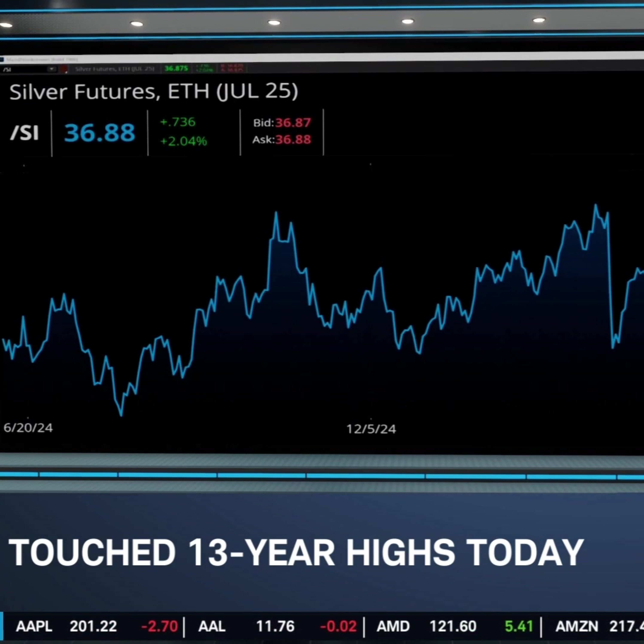The height and width of the screenshot is (644, 644).
Task: Click the app icon in window title bar
Action: (x=2, y=60)
